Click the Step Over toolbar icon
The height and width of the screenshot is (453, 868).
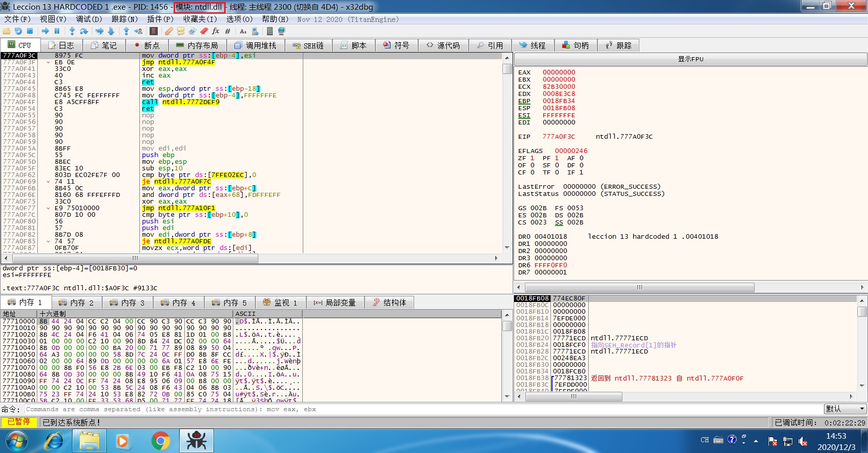click(84, 31)
